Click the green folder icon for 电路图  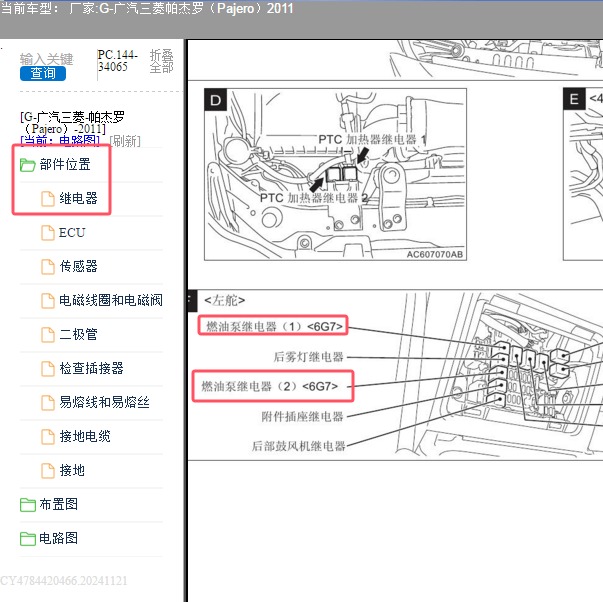[28, 539]
